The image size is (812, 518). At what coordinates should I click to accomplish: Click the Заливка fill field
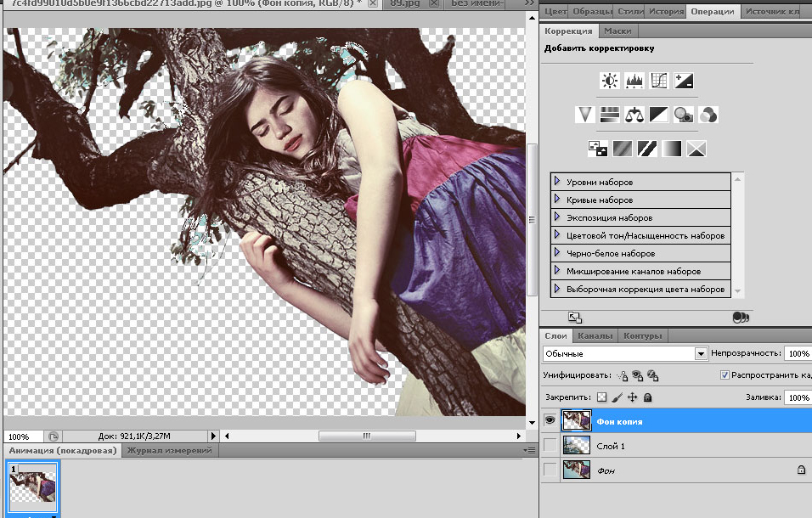pos(798,397)
